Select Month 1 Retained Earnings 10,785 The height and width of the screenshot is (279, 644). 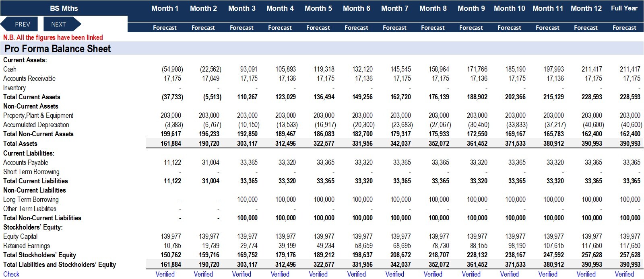point(172,246)
